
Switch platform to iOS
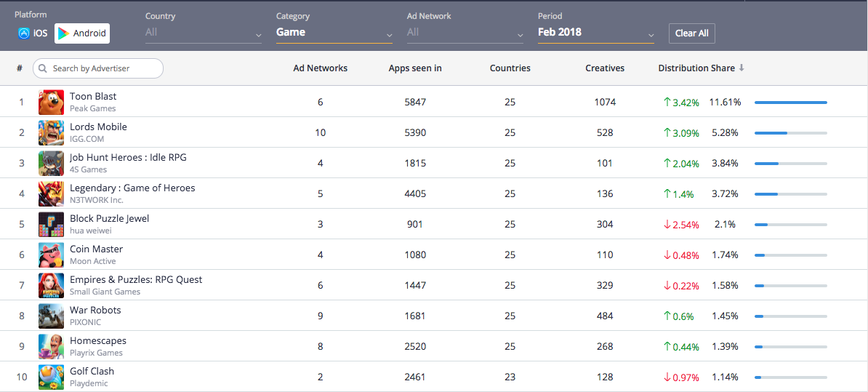(33, 33)
